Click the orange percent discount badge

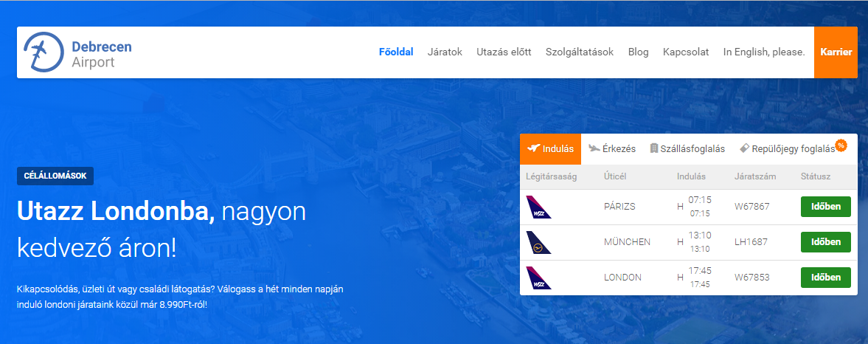[x=841, y=145]
